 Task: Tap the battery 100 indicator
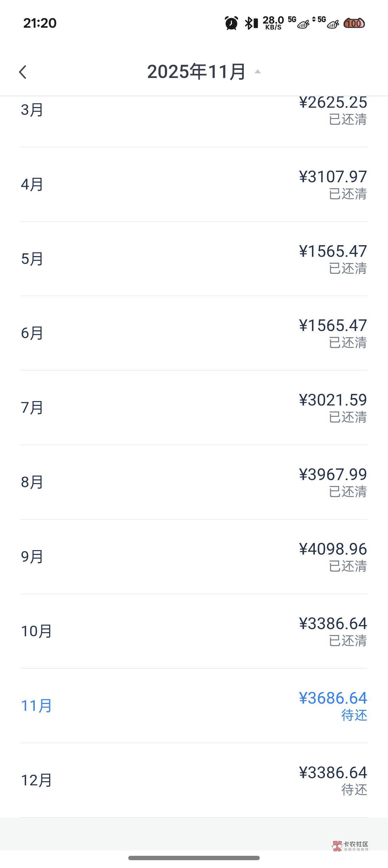(x=354, y=23)
